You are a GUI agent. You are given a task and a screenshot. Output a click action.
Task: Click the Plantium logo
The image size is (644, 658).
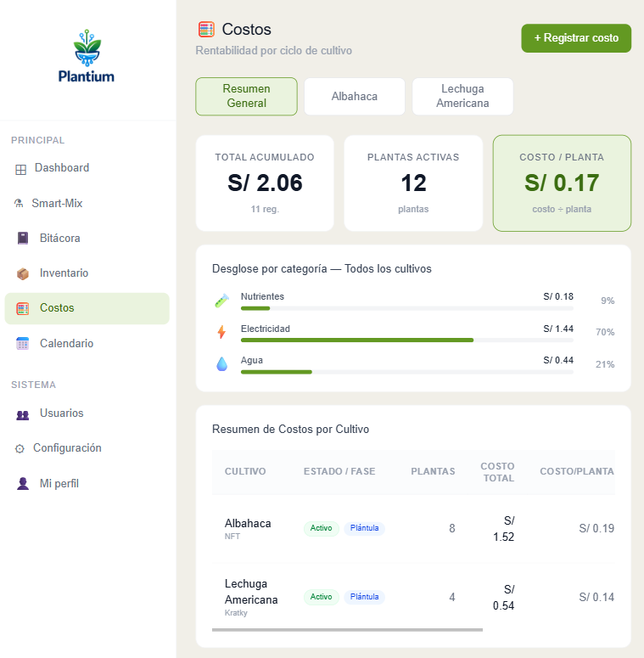click(x=87, y=56)
